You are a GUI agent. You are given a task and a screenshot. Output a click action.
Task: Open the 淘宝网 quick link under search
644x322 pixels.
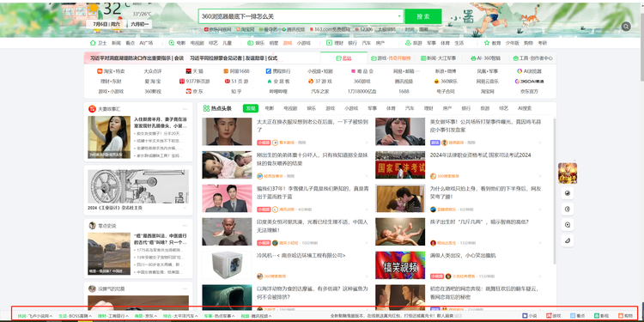[246, 29]
